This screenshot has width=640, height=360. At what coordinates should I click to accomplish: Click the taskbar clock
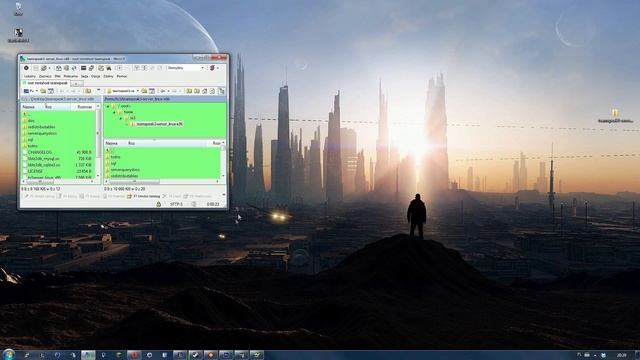(x=622, y=355)
